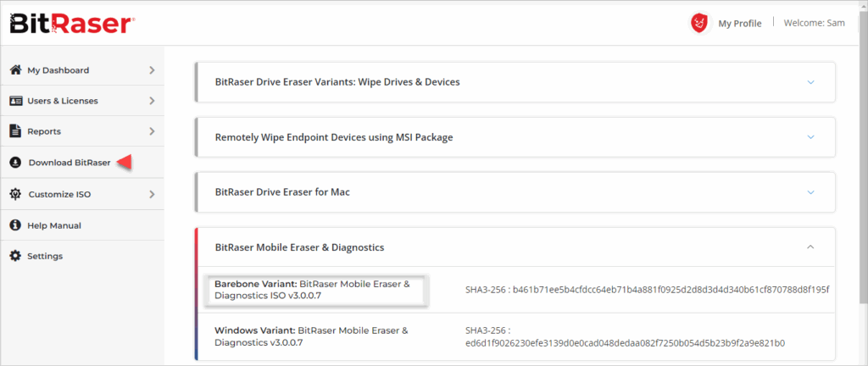
Task: Open My Profile link
Action: tap(739, 23)
